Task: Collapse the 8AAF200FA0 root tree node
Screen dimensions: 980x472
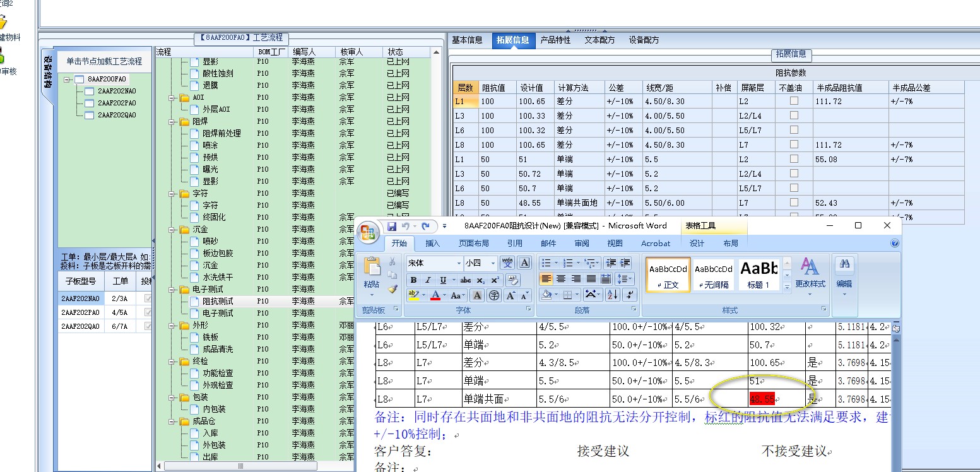Action: pyautogui.click(x=67, y=80)
